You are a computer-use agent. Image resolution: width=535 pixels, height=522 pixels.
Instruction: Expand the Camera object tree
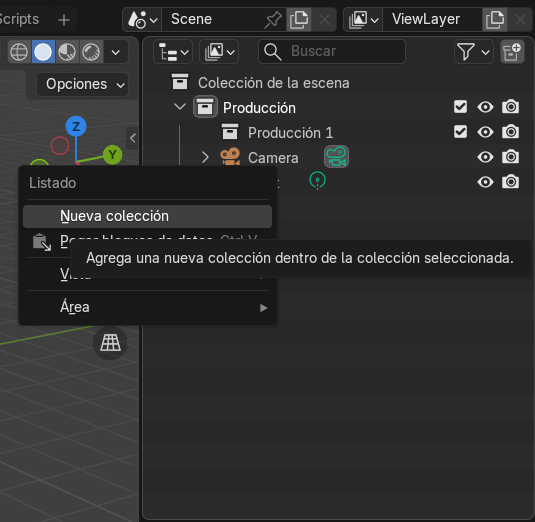coord(205,157)
